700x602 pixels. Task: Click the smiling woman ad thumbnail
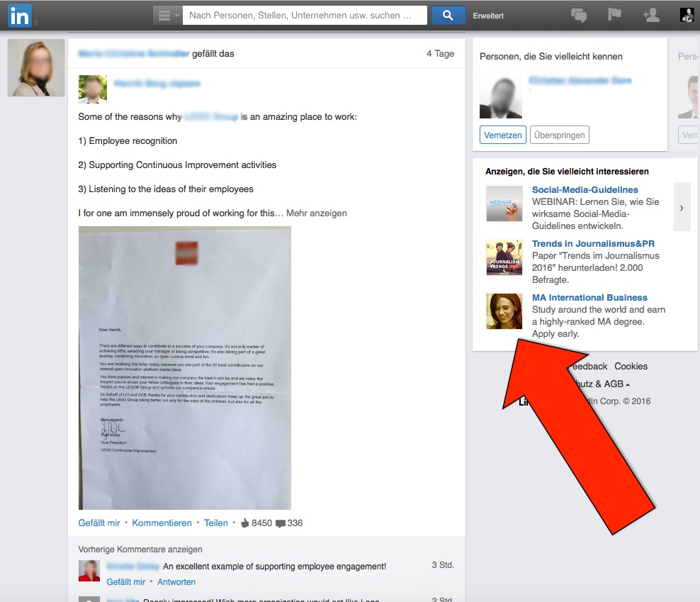pos(504,311)
